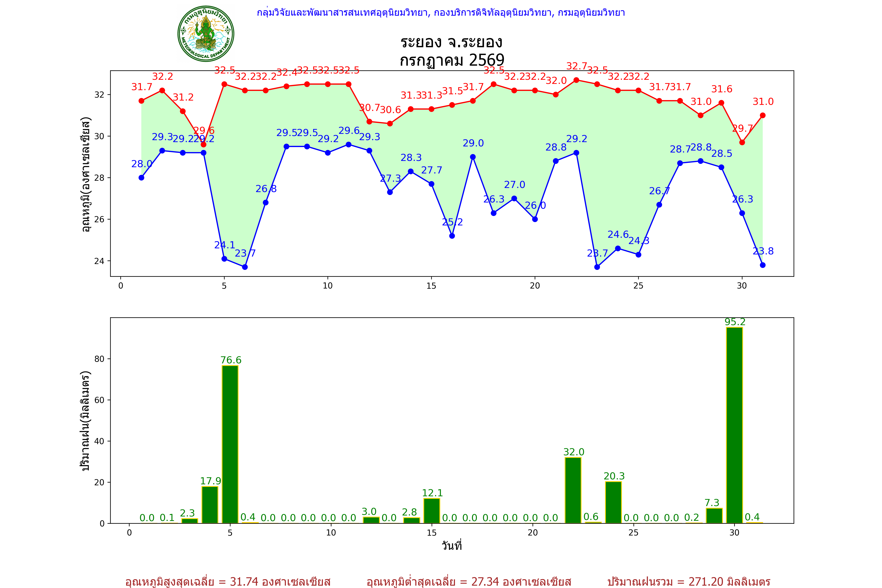Click the red maximum temperature label '31.5'

tap(453, 91)
